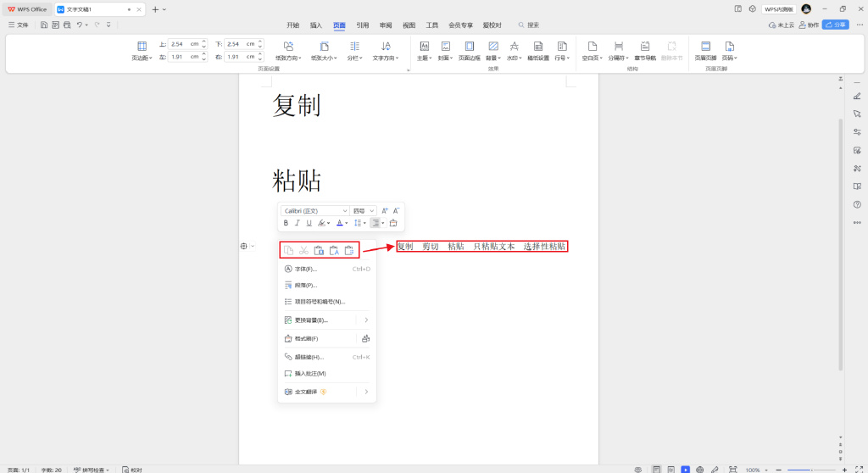The height and width of the screenshot is (473, 868).
Task: Click the 水印 watermark icon
Action: (515, 47)
